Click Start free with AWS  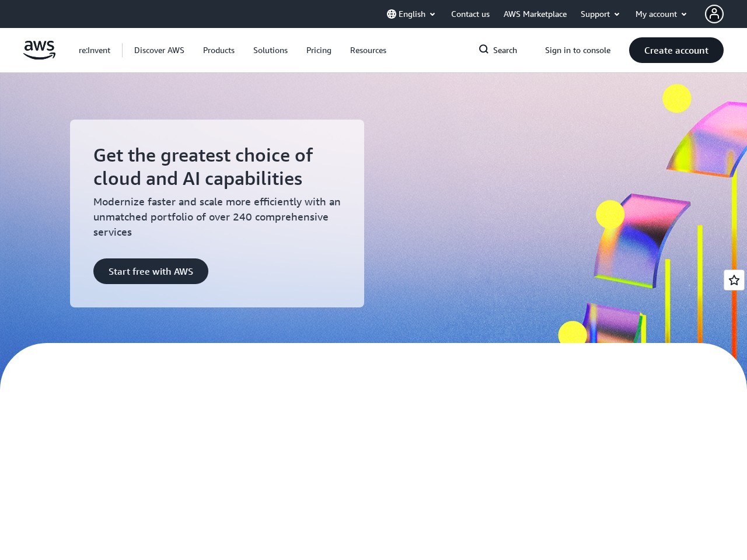[151, 271]
